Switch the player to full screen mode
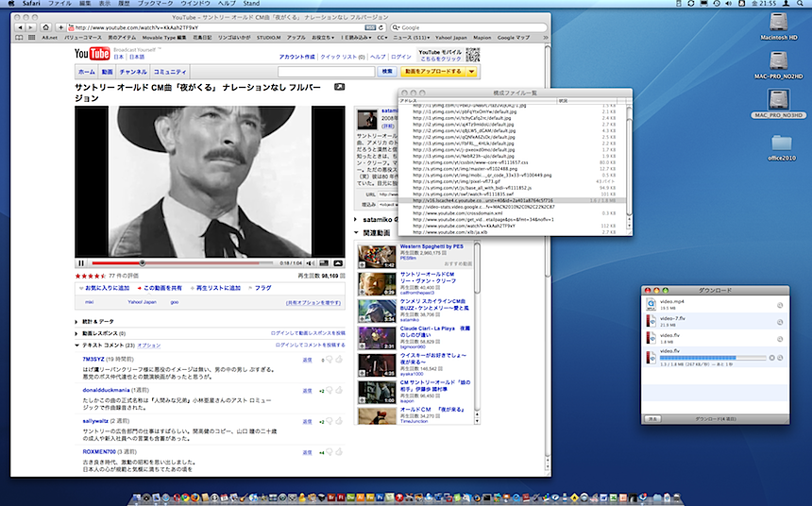 pos(338,263)
